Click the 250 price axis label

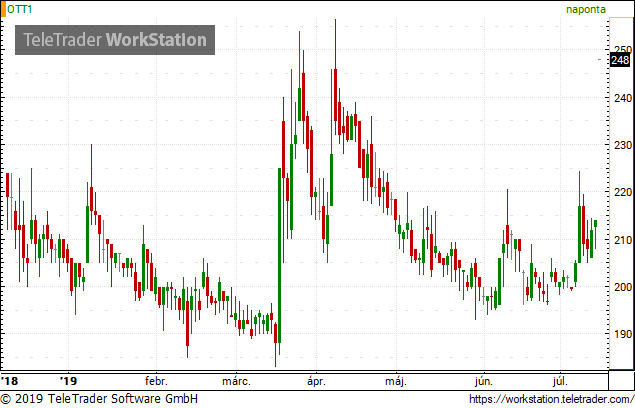[623, 49]
